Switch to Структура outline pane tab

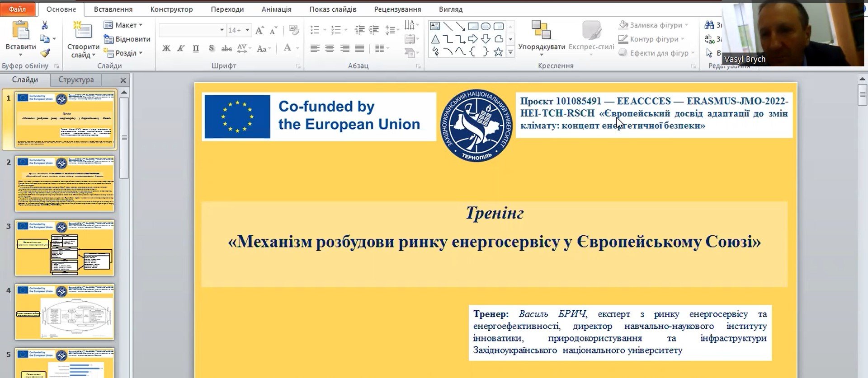pos(76,79)
